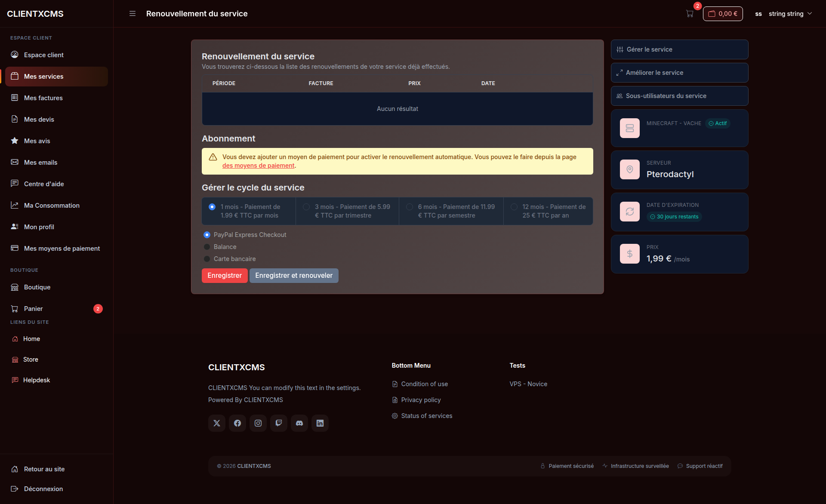Click the Instagram footer icon
This screenshot has height=504, width=826.
point(258,423)
